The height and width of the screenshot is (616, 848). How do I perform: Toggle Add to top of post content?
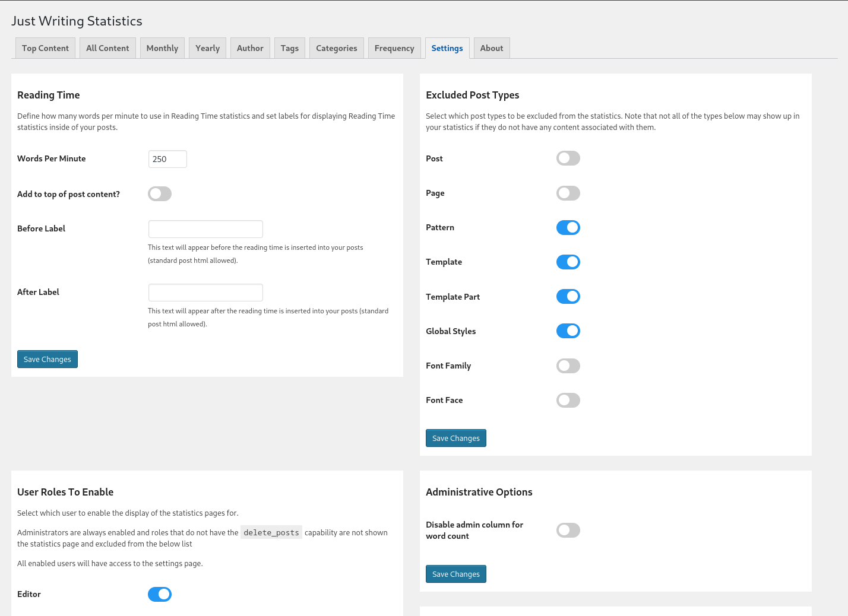click(160, 193)
